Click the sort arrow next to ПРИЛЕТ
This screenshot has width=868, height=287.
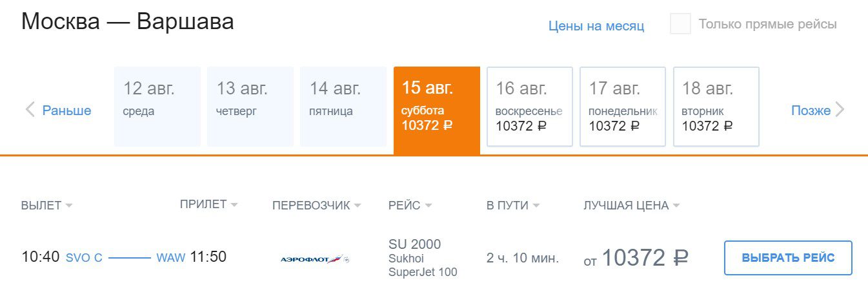pos(234,205)
